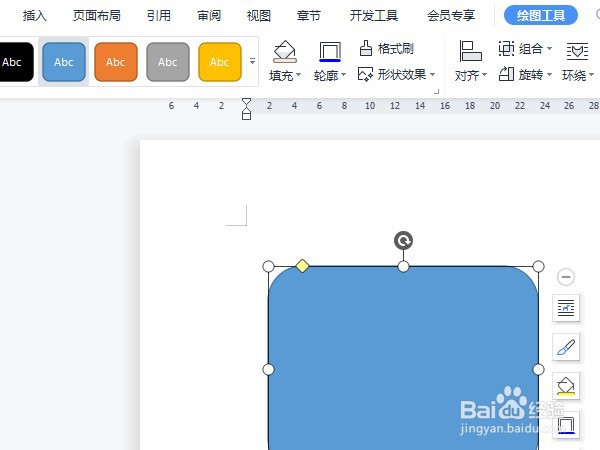Viewport: 600px width, 450px height.
Task: Open floating layout options icon
Action: tap(566, 308)
